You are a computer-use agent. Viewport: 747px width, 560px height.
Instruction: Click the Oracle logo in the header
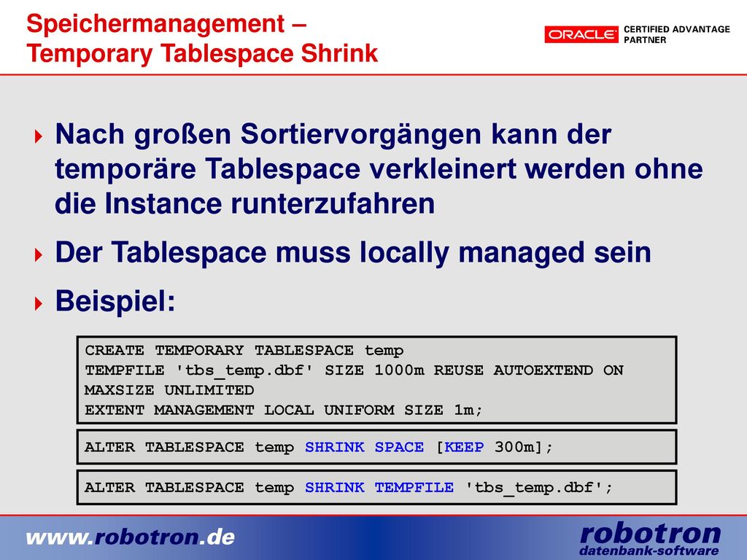tap(581, 34)
